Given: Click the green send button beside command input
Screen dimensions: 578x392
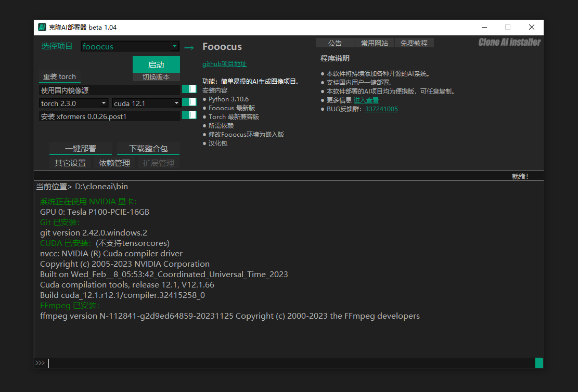Looking at the screenshot, I should point(539,363).
